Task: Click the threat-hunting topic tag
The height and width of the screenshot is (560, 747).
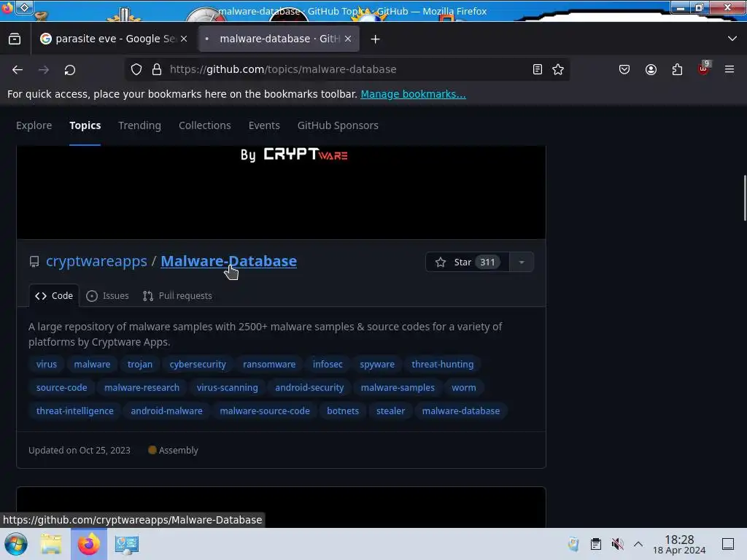Action: tap(443, 365)
